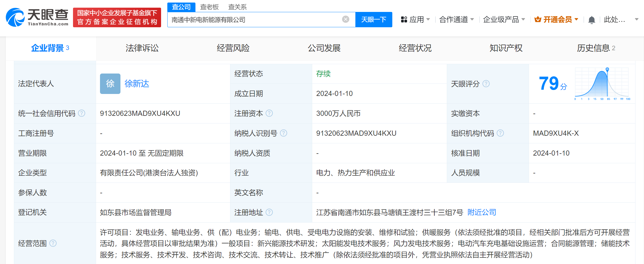Clear the search box with the X icon
The width and height of the screenshot is (644, 264).
[x=345, y=19]
